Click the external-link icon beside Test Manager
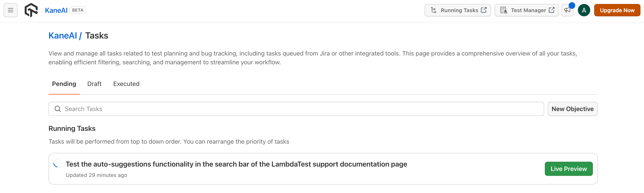Viewport: 644px width, 193px height. click(x=551, y=10)
